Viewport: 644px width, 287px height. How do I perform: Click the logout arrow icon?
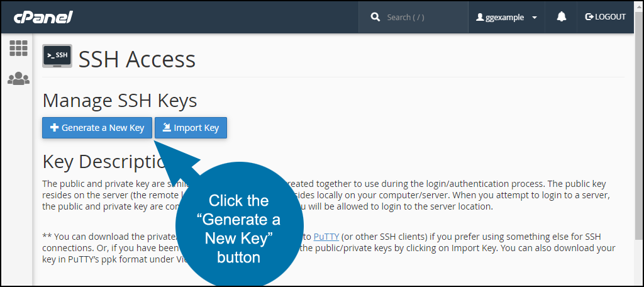(x=589, y=17)
